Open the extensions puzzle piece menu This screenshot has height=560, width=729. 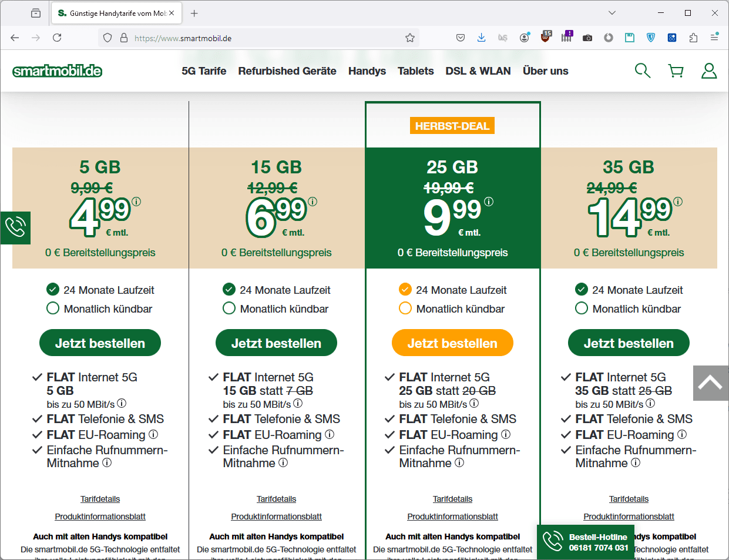693,38
